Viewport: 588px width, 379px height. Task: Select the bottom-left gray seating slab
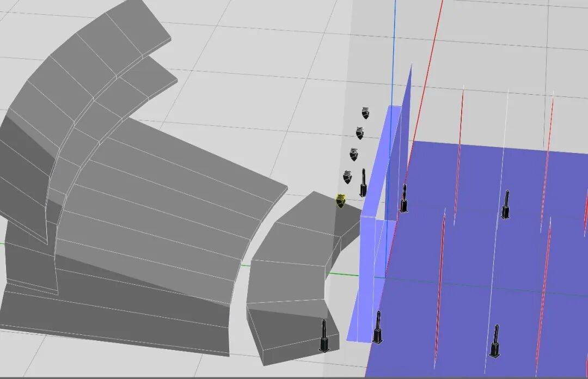pyautogui.click(x=109, y=321)
